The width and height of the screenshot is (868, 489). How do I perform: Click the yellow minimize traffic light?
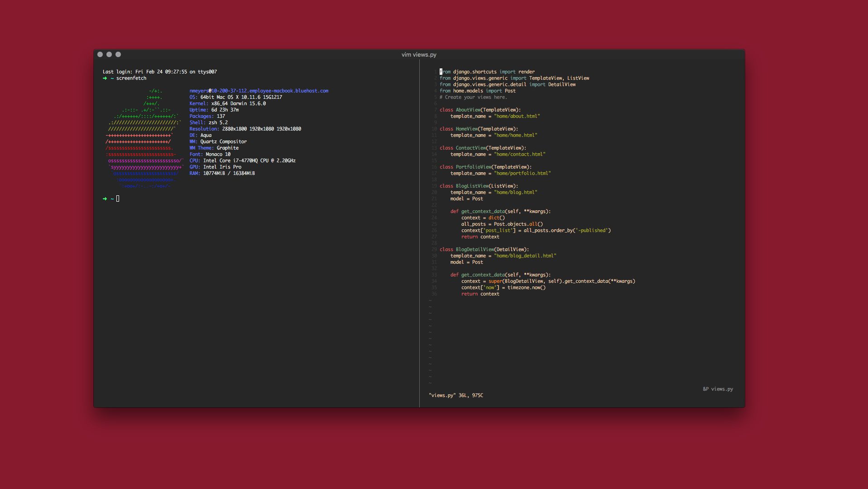(109, 54)
